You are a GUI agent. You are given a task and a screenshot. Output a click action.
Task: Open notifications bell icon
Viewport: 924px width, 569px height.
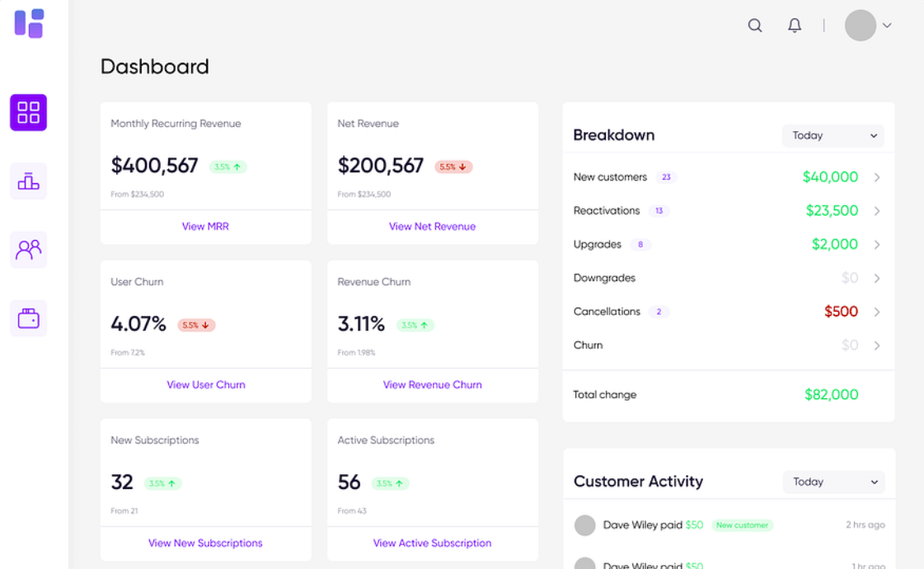click(x=795, y=26)
